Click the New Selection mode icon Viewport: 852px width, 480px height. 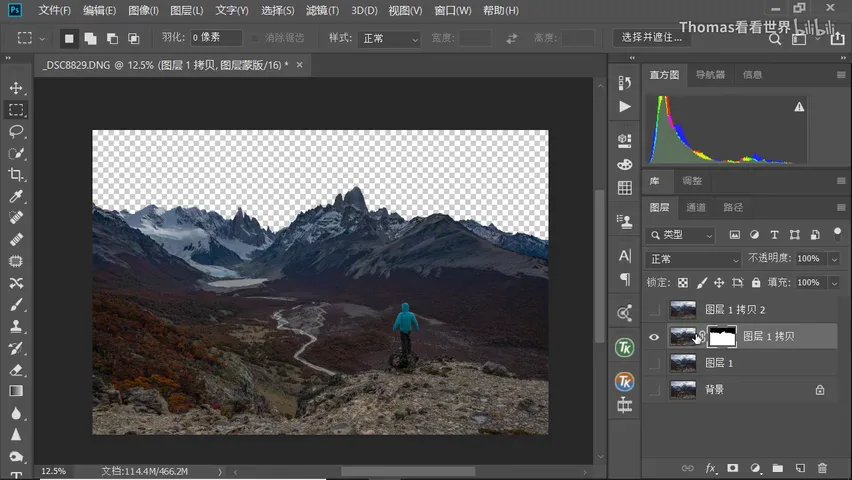pyautogui.click(x=69, y=38)
